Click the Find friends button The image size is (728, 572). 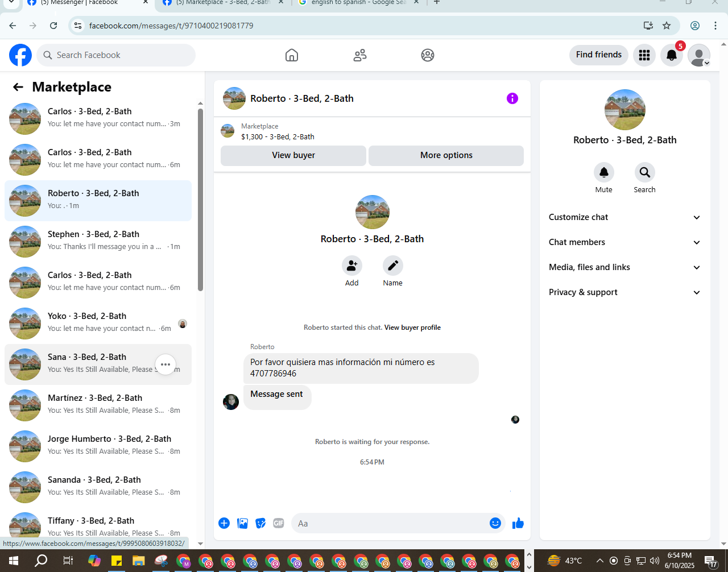(599, 55)
